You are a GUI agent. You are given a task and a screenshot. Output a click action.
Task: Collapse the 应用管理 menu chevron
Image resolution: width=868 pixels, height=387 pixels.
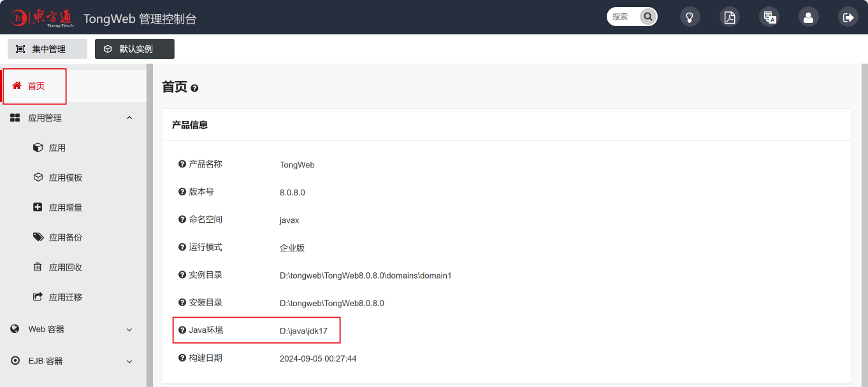[x=129, y=118]
